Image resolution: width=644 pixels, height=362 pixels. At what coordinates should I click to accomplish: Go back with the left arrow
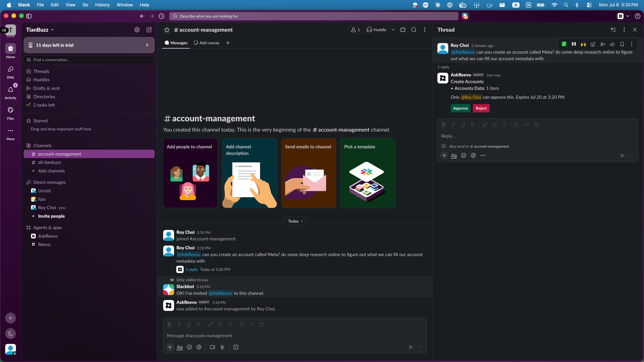[x=142, y=16]
